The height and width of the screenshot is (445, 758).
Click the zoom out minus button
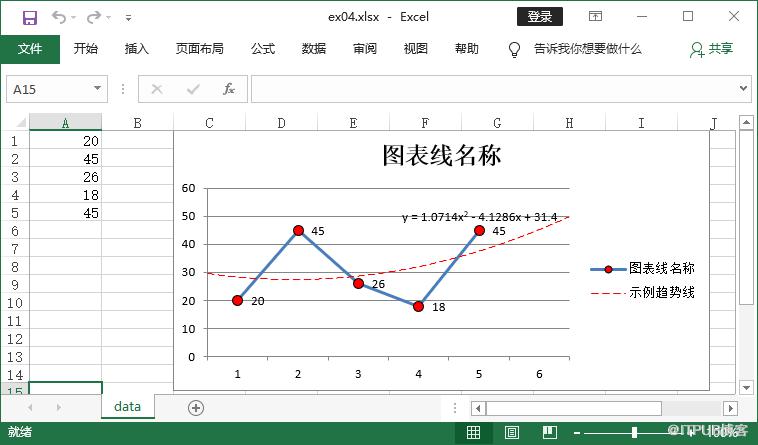tap(577, 432)
